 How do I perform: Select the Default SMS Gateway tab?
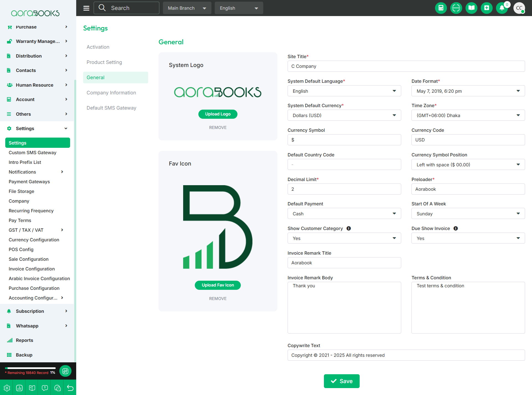click(111, 108)
